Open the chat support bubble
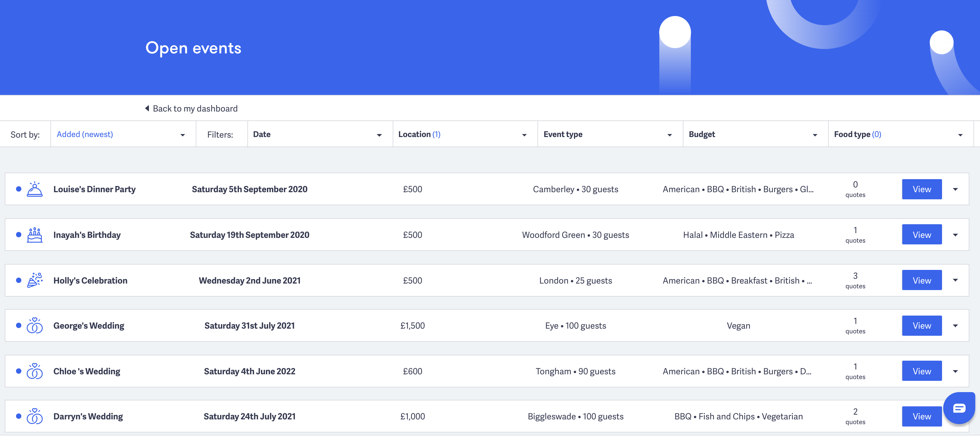This screenshot has width=980, height=436. coord(959,408)
